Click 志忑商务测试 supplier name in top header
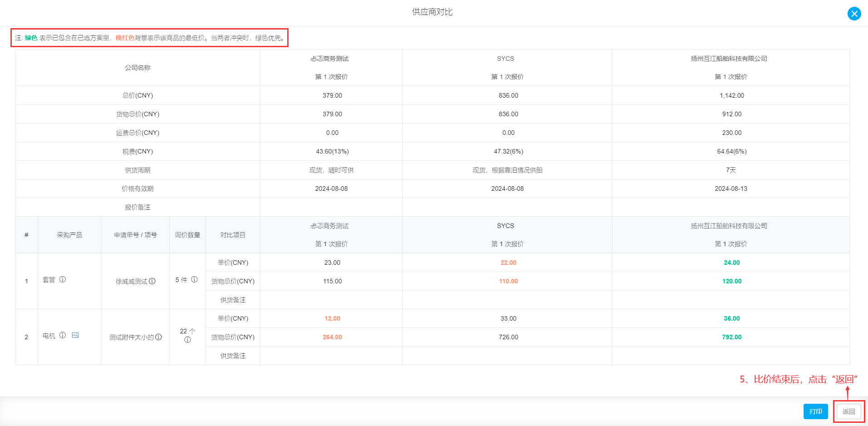The image size is (868, 426). point(329,59)
